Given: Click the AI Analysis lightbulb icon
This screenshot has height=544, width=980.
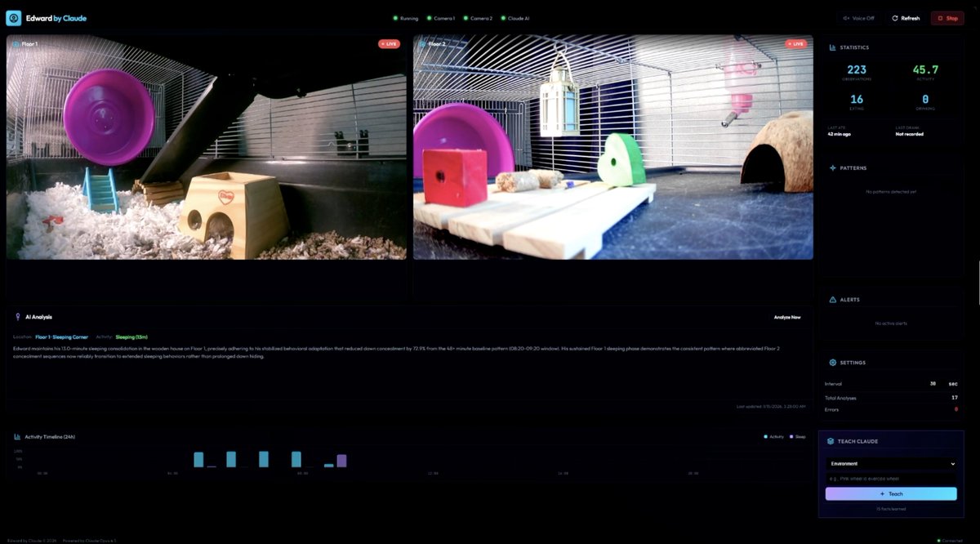Looking at the screenshot, I should pyautogui.click(x=18, y=317).
